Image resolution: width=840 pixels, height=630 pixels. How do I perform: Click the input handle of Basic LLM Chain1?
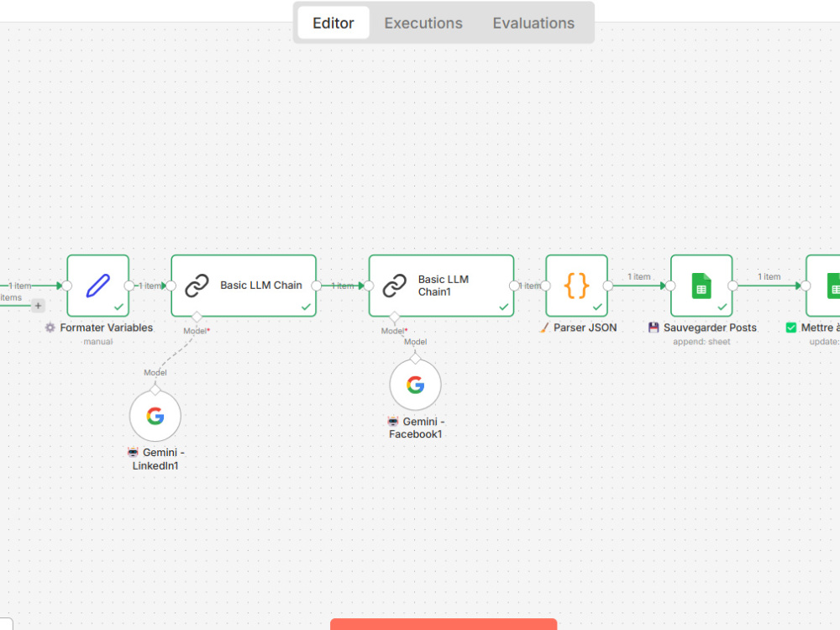369,286
